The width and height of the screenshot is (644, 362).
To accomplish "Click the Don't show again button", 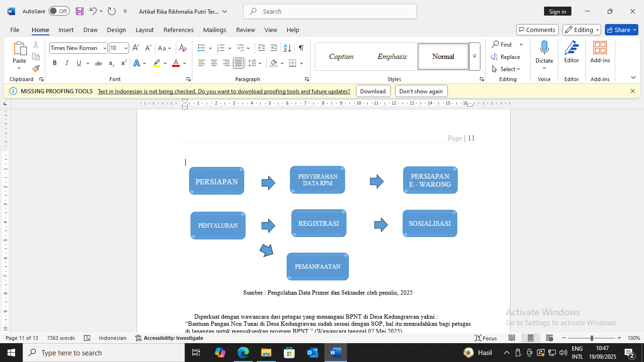I will tap(421, 91).
